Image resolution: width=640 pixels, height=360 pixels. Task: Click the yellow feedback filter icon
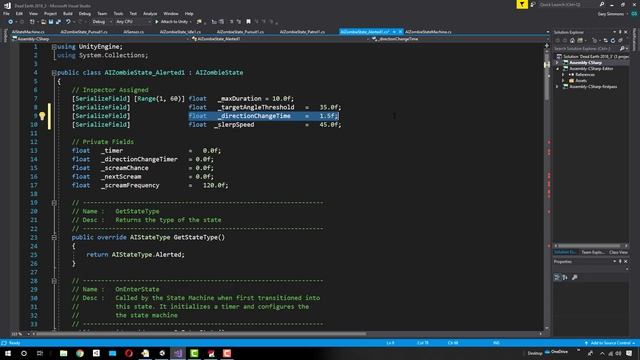coord(522,4)
